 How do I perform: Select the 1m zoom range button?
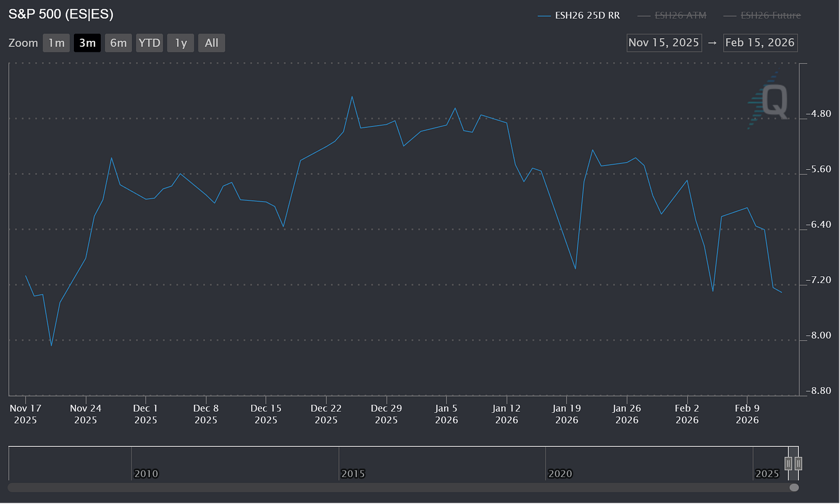(56, 43)
